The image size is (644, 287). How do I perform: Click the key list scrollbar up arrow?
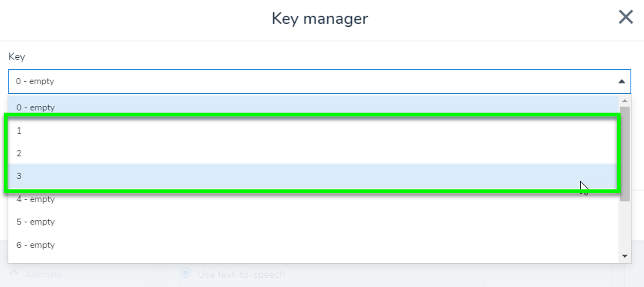[x=624, y=101]
